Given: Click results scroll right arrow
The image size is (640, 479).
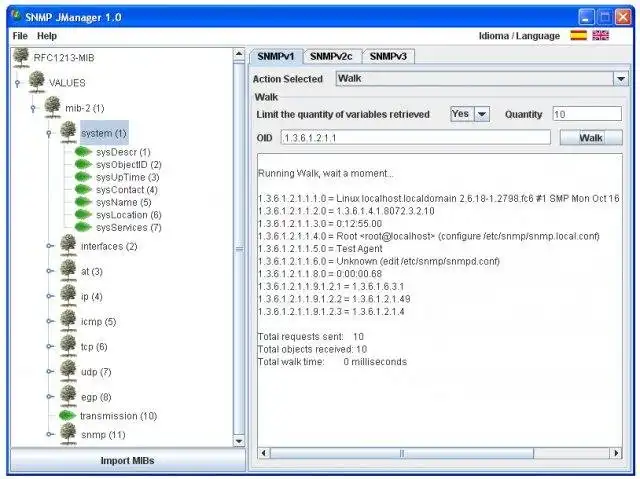Looking at the screenshot, I should [616, 453].
